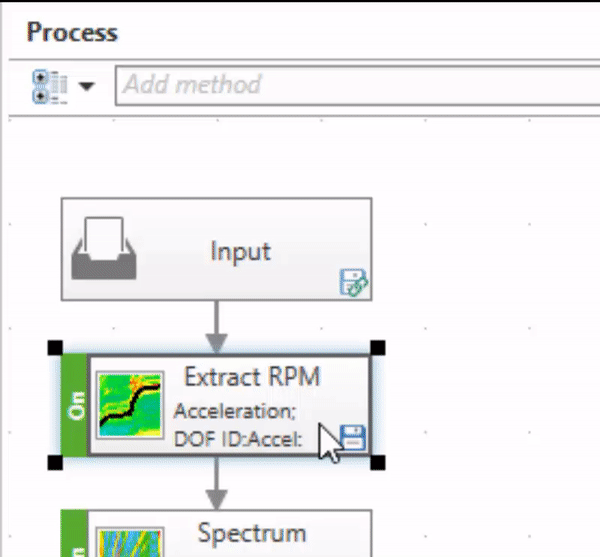This screenshot has height=557, width=600.
Task: Open the dropdown arrow beside method list icon
Action: point(87,86)
